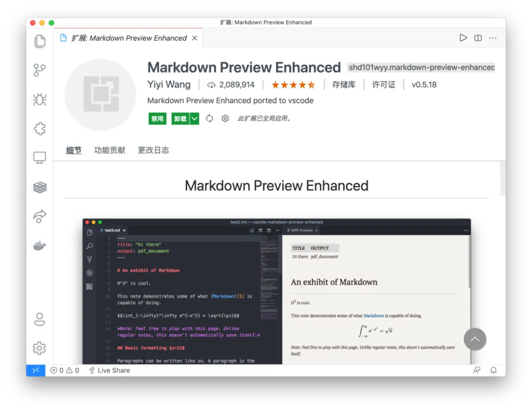This screenshot has width=532, height=411.
Task: Click the feedback icon in status bar
Action: point(477,370)
